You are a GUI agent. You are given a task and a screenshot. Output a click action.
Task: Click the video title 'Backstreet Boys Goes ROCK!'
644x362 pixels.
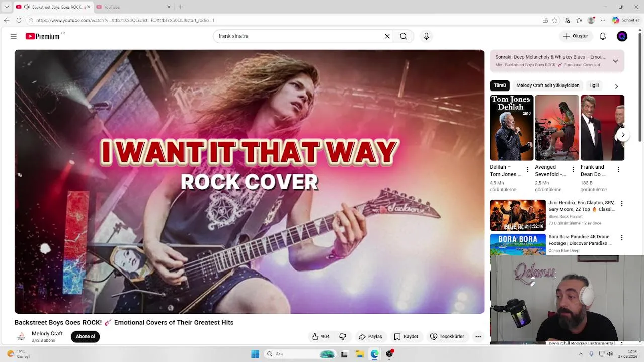tap(124, 323)
